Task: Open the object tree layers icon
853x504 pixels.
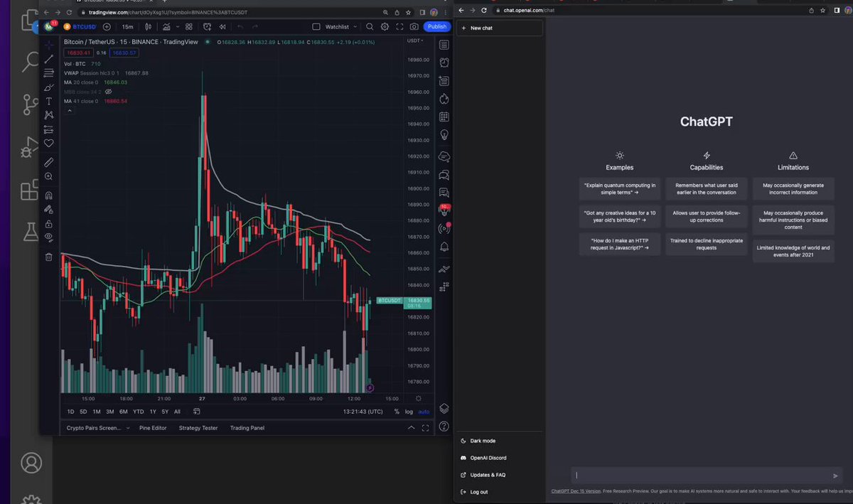Action: [444, 408]
